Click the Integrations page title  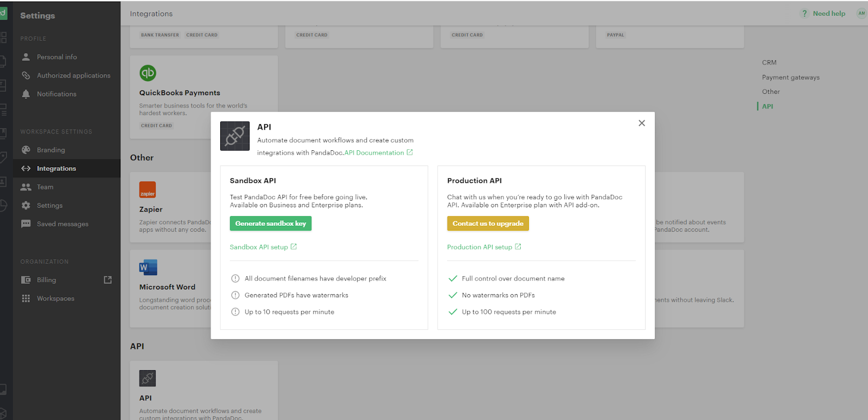coord(151,14)
